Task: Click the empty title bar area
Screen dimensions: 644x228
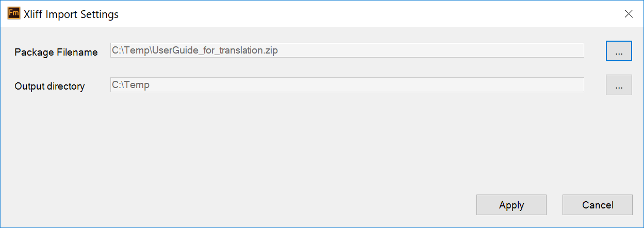Action: [361, 14]
